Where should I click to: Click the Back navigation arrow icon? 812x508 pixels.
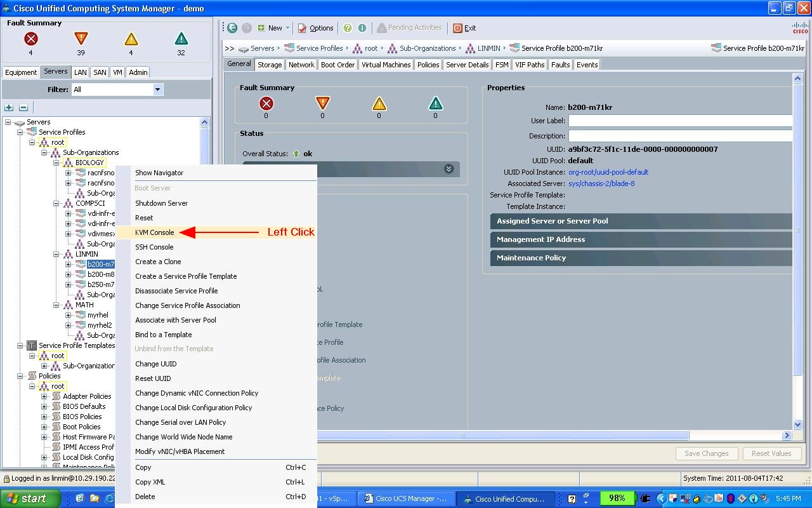(x=232, y=28)
